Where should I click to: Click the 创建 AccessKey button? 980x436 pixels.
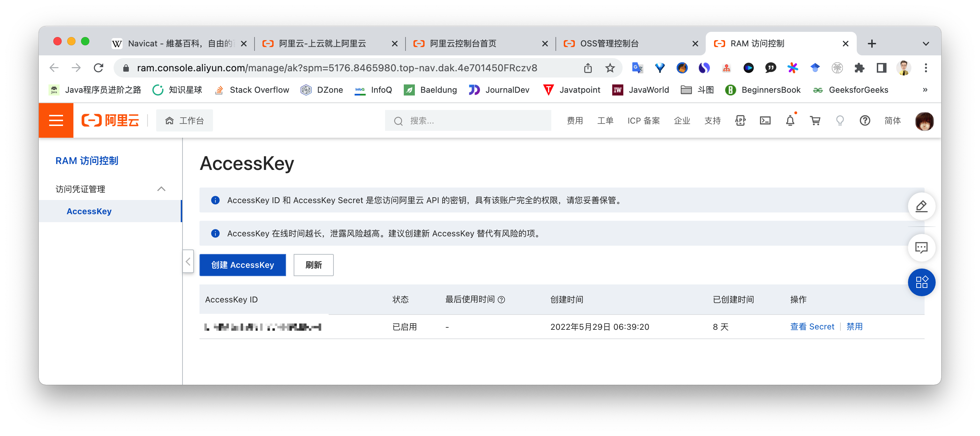coord(242,265)
